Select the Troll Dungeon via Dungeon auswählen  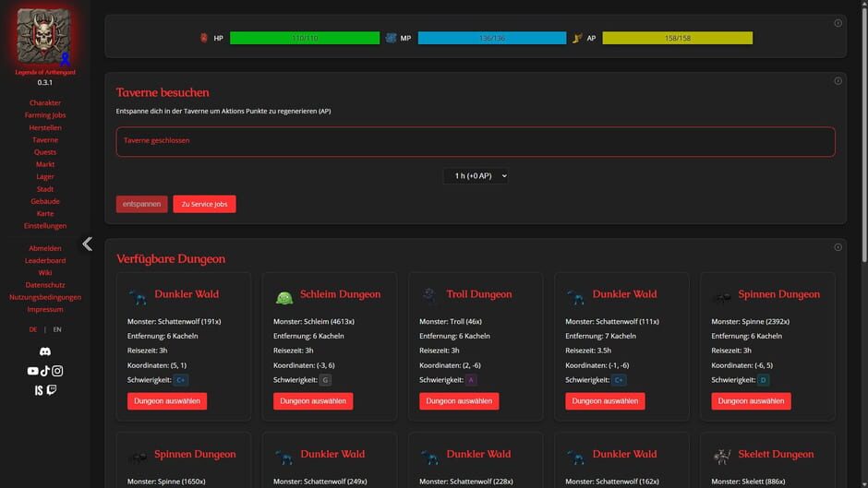(x=459, y=401)
